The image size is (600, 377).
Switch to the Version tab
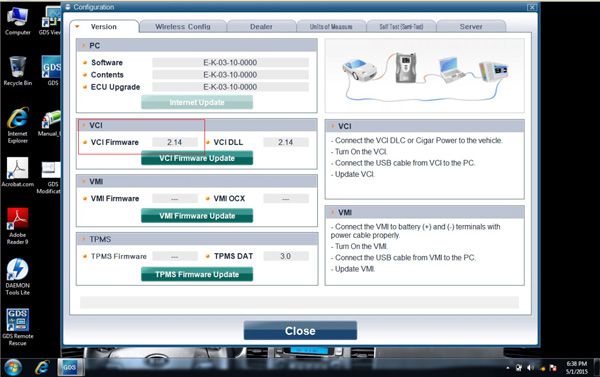(104, 27)
